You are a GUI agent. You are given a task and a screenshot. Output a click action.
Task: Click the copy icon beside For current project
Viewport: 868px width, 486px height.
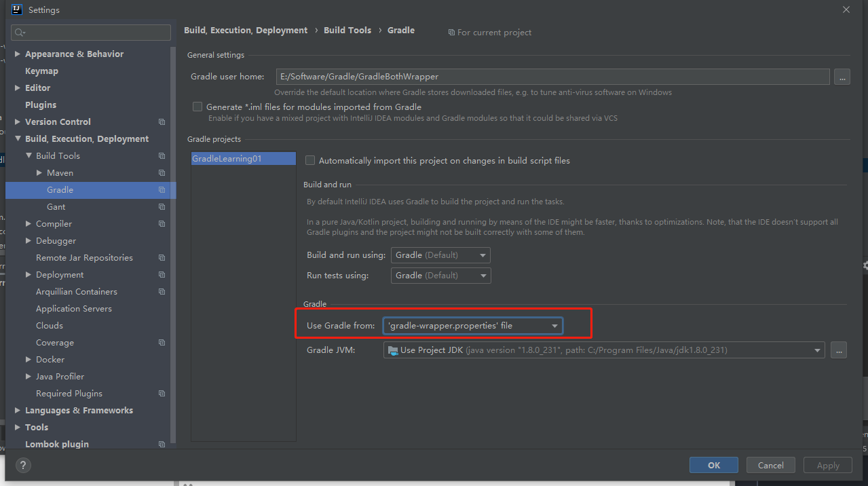(451, 33)
